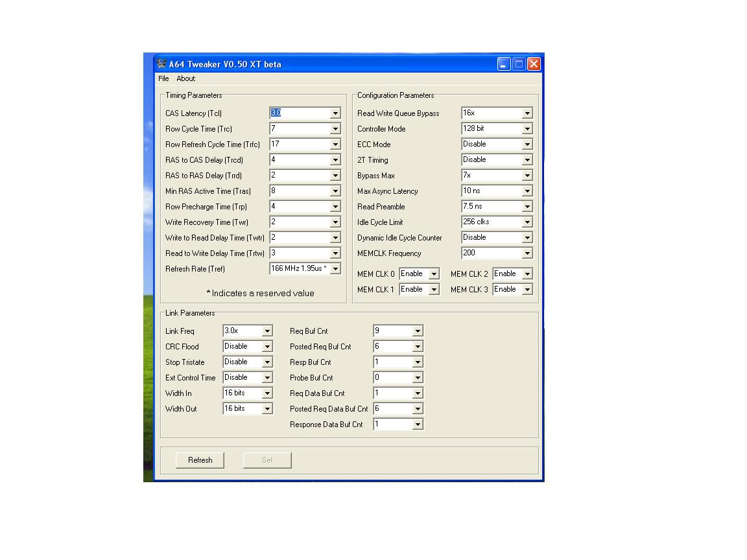Open the Ext Control Time dropdown
747x560 pixels.
(267, 378)
